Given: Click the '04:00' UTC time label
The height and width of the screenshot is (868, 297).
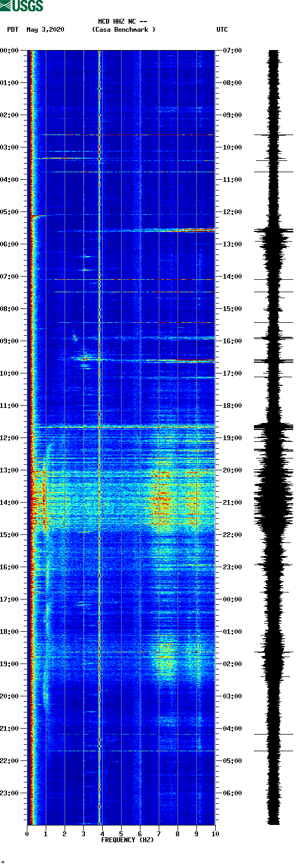Looking at the screenshot, I should [232, 729].
